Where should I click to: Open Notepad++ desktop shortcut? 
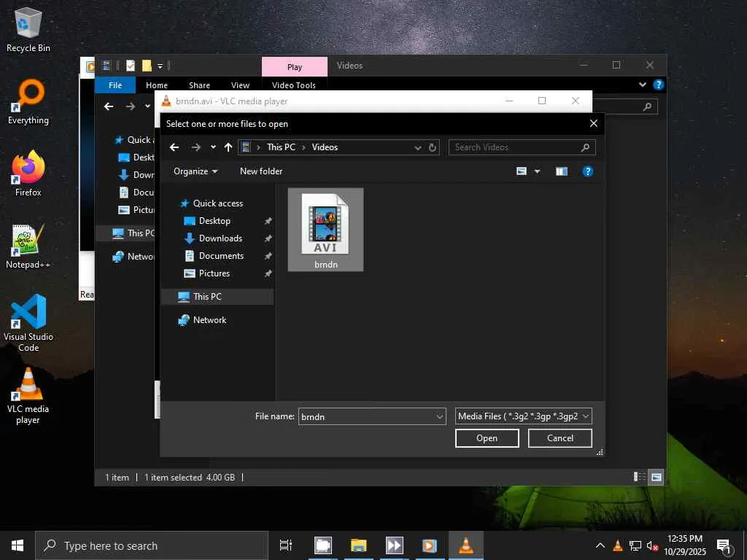(x=28, y=246)
